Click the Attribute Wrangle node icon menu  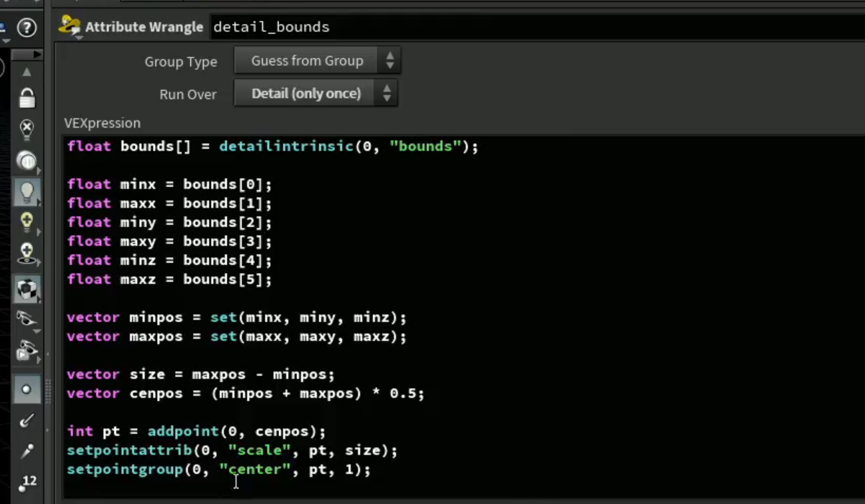tap(70, 27)
